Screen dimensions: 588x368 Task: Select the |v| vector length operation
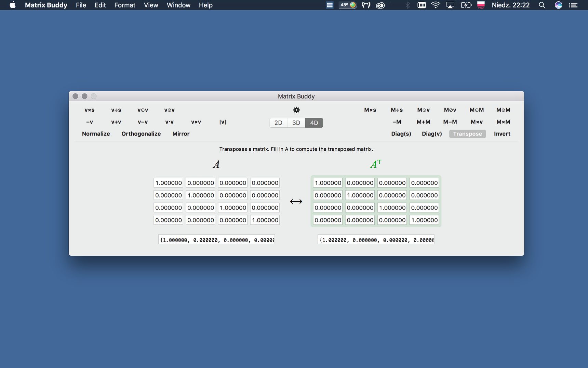[223, 122]
